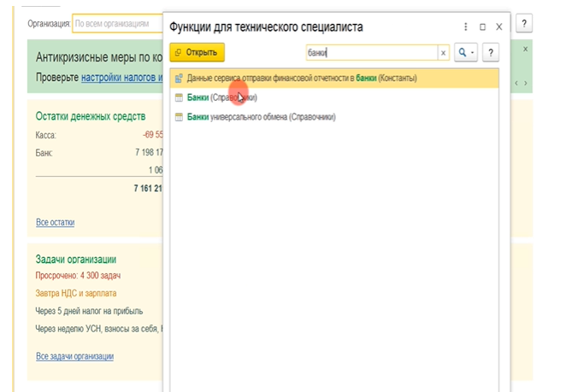Select Банки универсального обмена (Справочники) entry

pyautogui.click(x=261, y=116)
